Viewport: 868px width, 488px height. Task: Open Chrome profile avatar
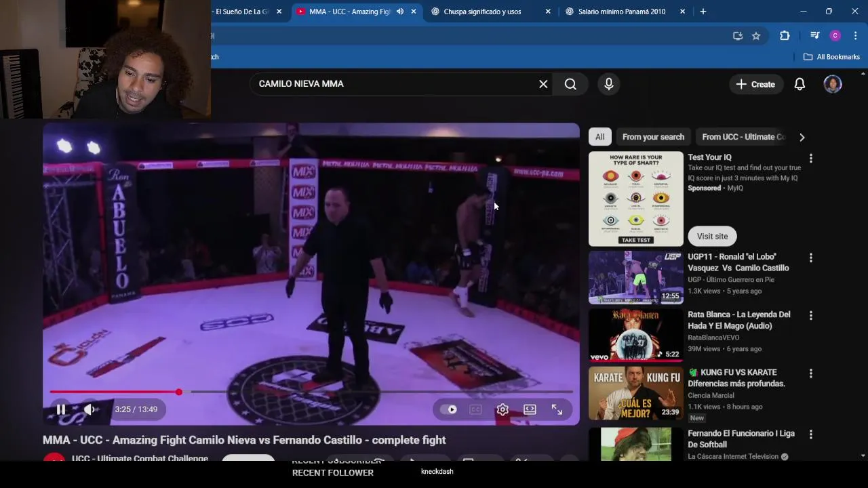(835, 36)
